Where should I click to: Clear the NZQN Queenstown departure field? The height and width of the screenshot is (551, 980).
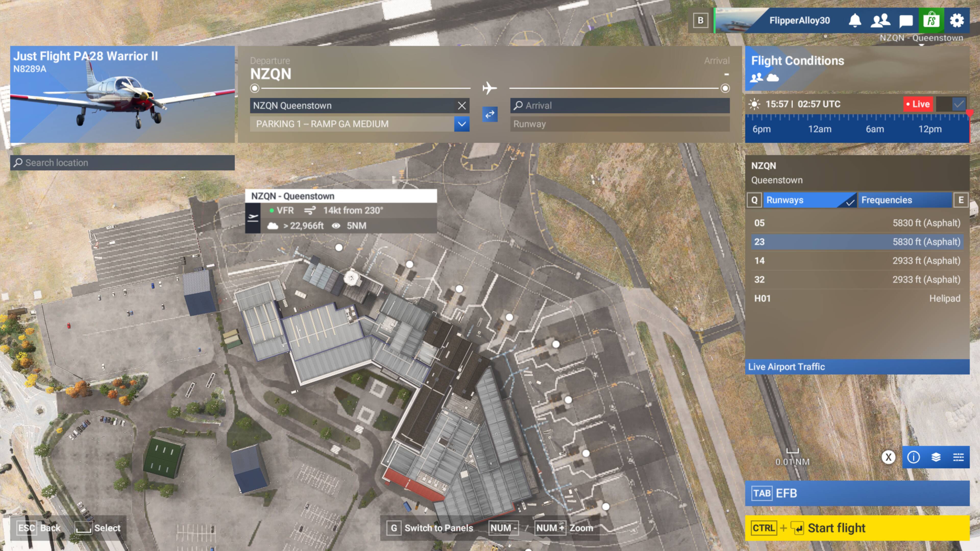pos(461,106)
